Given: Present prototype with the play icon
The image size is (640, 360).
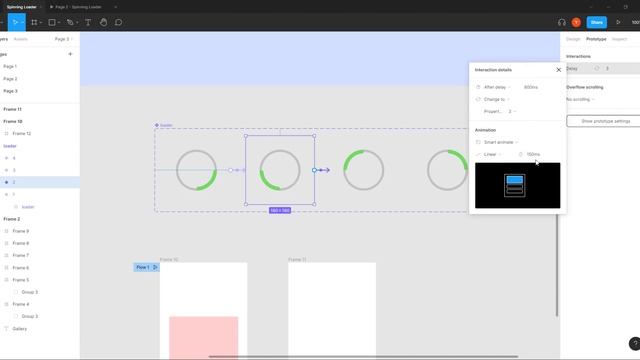Looking at the screenshot, I should (618, 22).
